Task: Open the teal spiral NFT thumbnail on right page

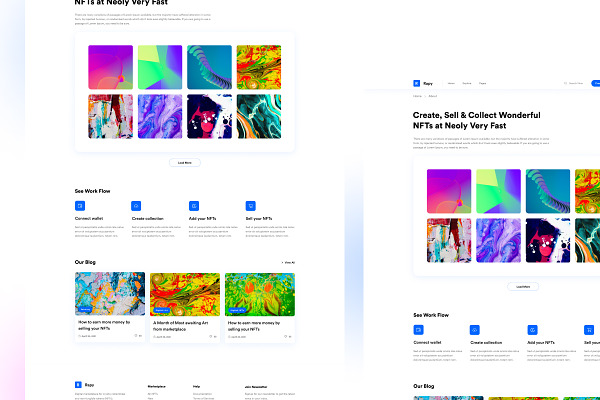Action: (548, 191)
